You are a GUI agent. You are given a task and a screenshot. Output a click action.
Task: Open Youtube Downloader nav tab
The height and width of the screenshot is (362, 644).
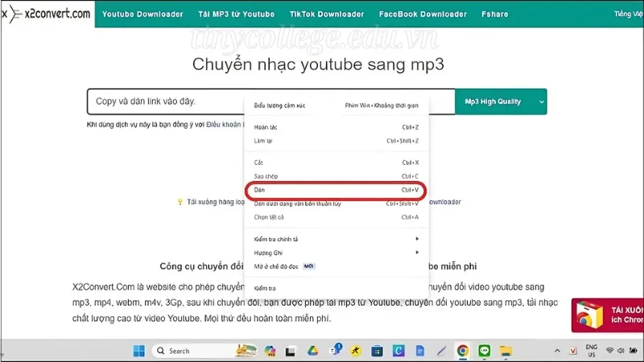click(142, 14)
